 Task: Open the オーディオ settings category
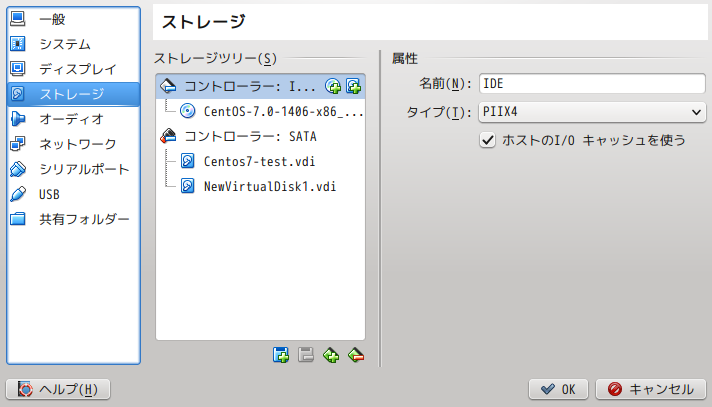73,119
